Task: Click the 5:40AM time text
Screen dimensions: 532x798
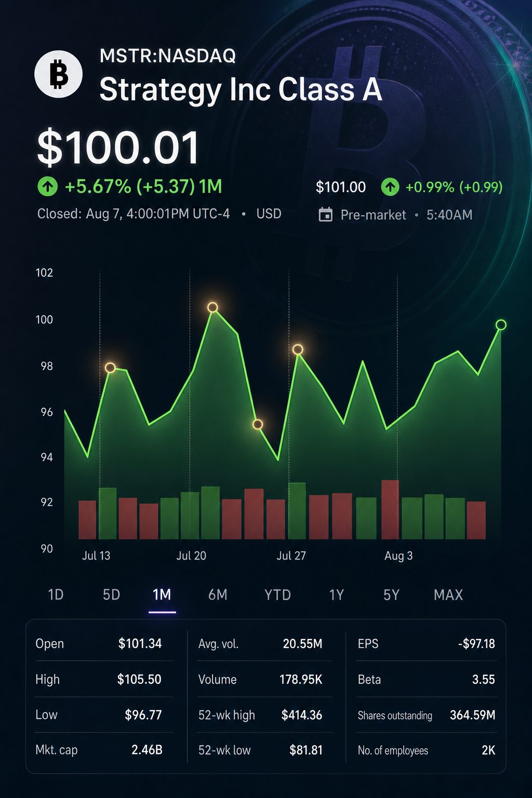Action: coord(449,215)
